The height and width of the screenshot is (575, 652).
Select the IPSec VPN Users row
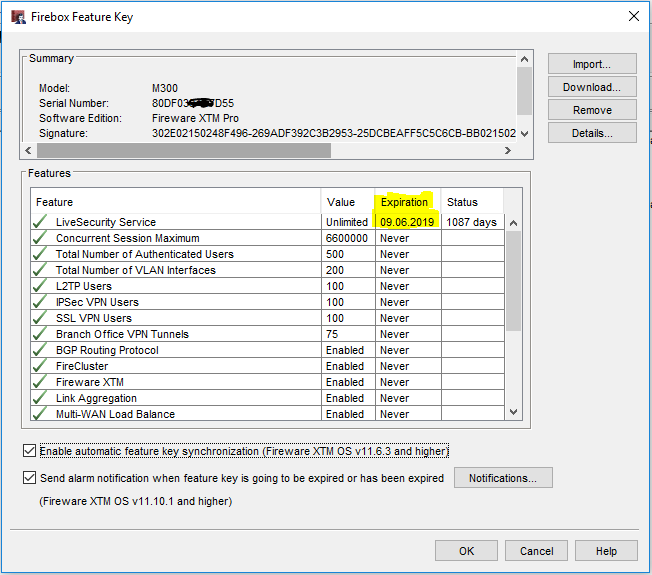[268, 302]
